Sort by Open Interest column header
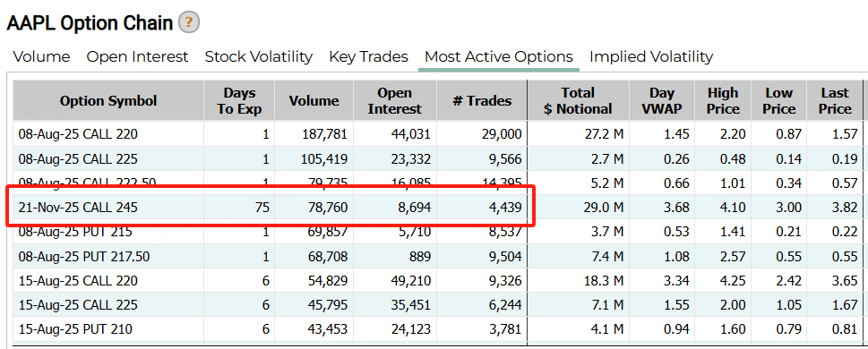Viewport: 868px width, 349px height. 395,100
